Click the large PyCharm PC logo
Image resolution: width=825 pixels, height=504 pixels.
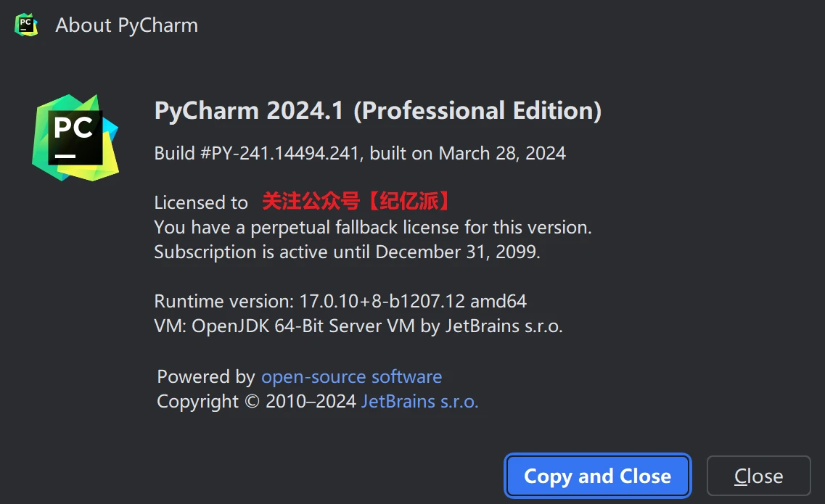click(x=75, y=137)
